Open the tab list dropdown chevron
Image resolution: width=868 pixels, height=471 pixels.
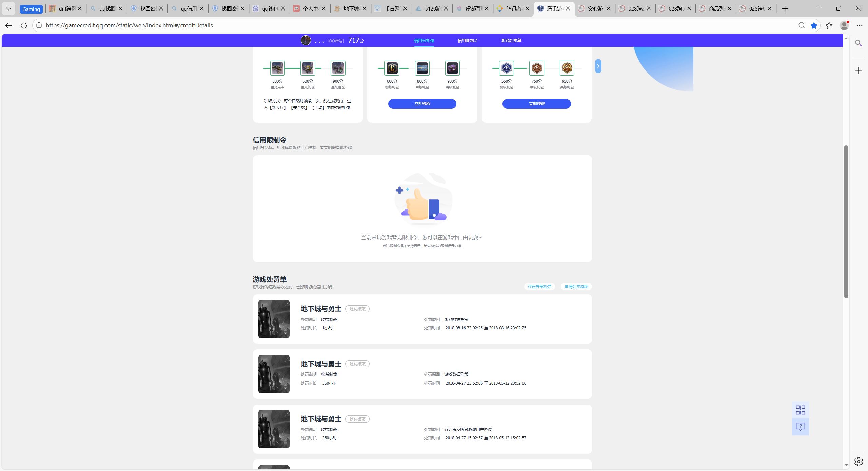8,9
